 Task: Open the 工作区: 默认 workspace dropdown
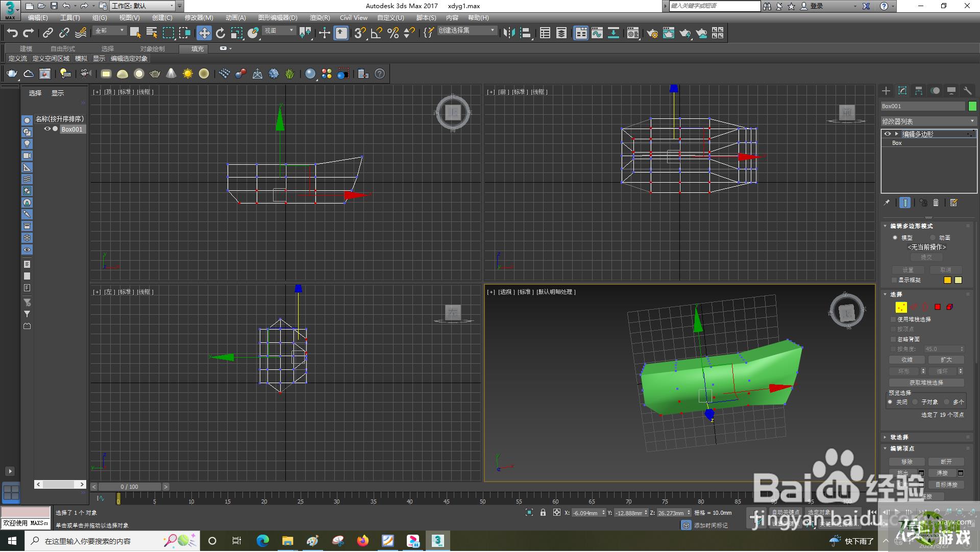(x=142, y=6)
